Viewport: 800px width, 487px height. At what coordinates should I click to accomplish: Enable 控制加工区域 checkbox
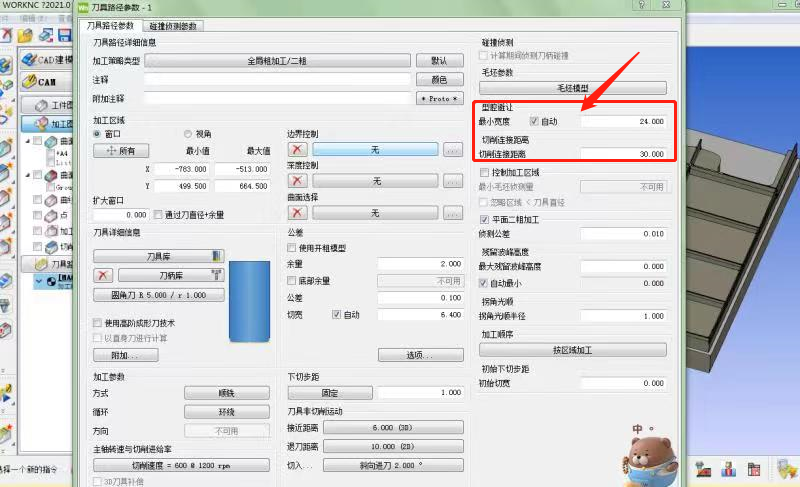[484, 172]
